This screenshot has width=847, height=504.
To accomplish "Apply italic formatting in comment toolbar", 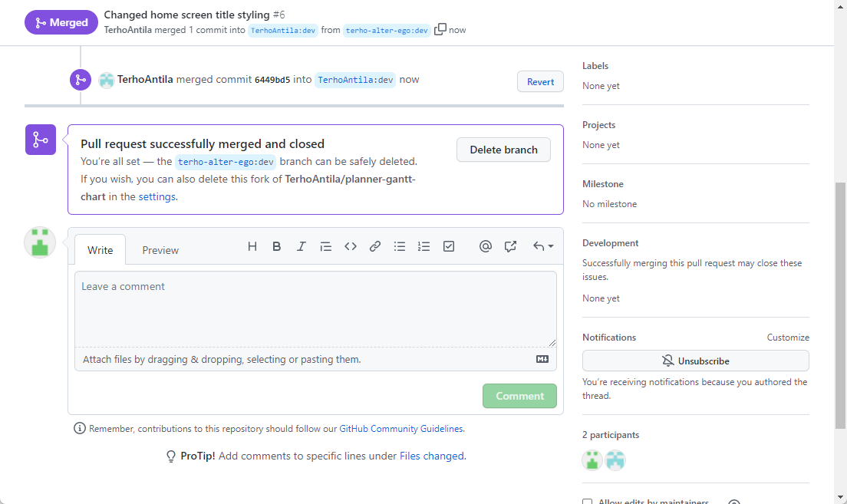I will pyautogui.click(x=302, y=246).
